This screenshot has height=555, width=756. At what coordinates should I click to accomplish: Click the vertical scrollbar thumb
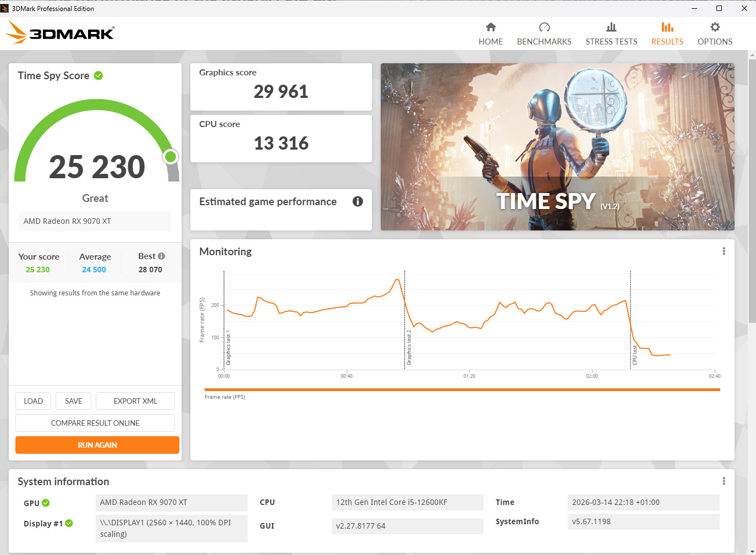pyautogui.click(x=752, y=191)
